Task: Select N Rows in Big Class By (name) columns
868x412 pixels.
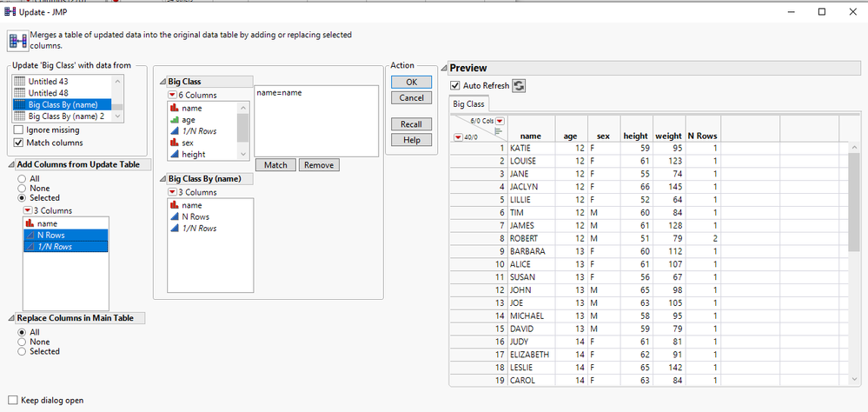Action: (195, 216)
